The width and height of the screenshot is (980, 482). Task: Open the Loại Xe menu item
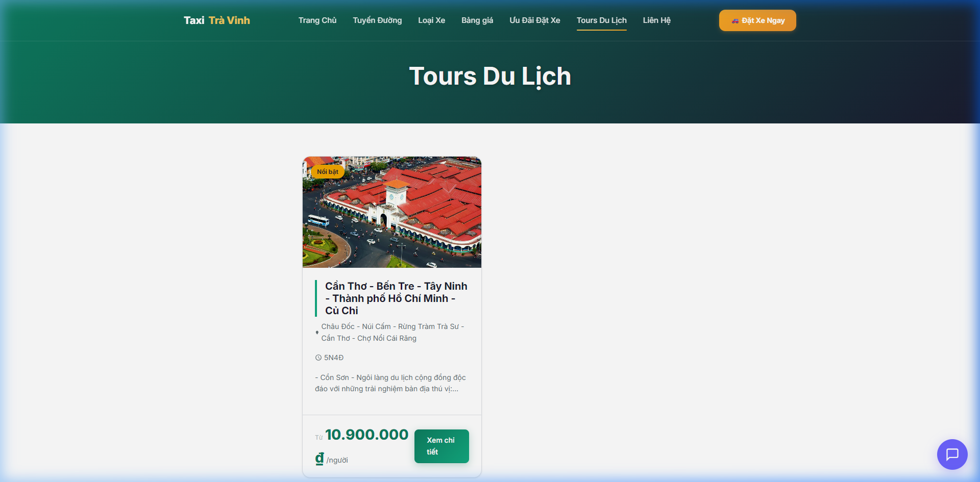431,20
